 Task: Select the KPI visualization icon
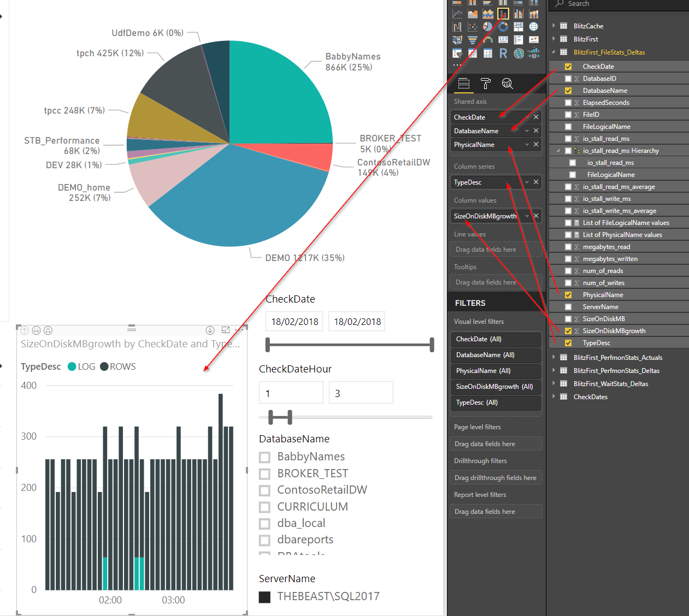click(x=534, y=40)
